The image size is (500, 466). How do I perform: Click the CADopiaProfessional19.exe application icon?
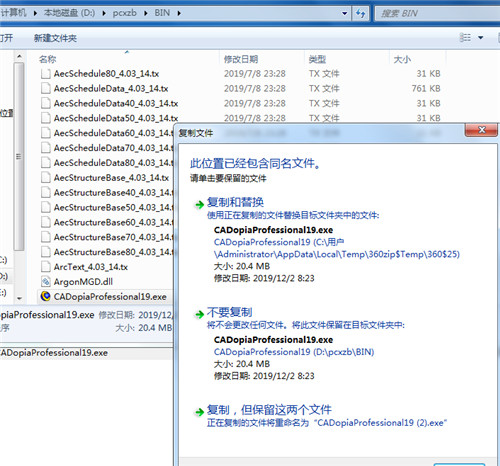point(45,296)
